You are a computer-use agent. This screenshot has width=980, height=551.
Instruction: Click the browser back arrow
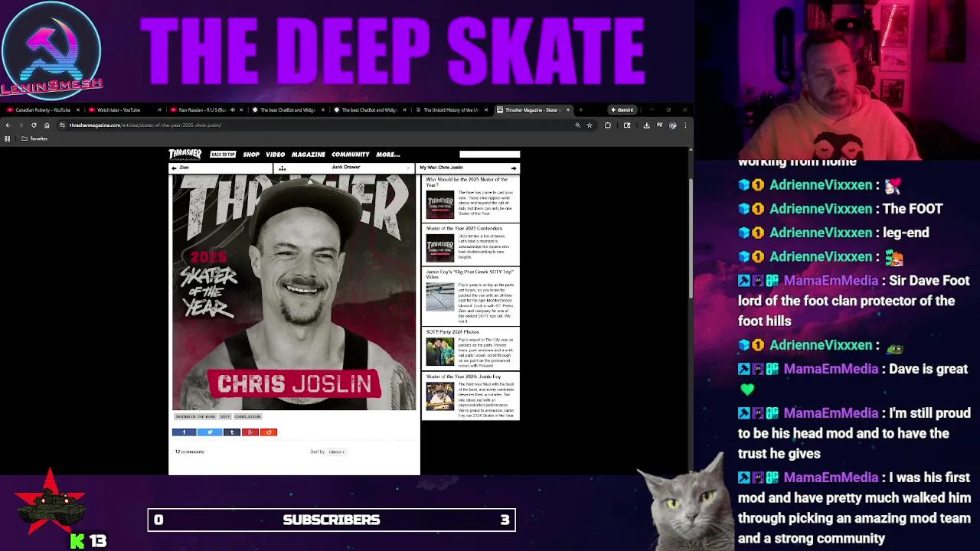(8, 125)
